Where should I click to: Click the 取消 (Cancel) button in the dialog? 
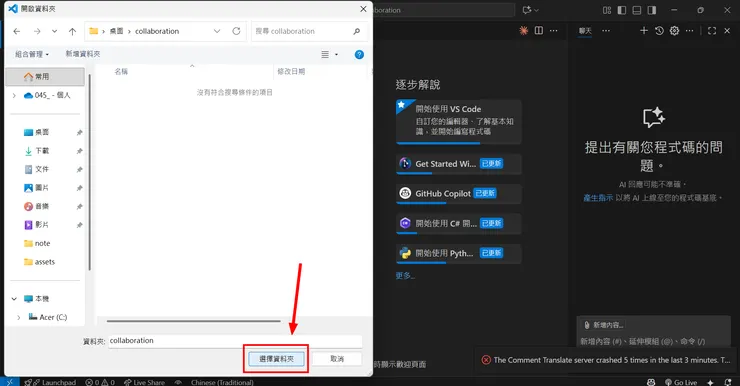(x=337, y=359)
